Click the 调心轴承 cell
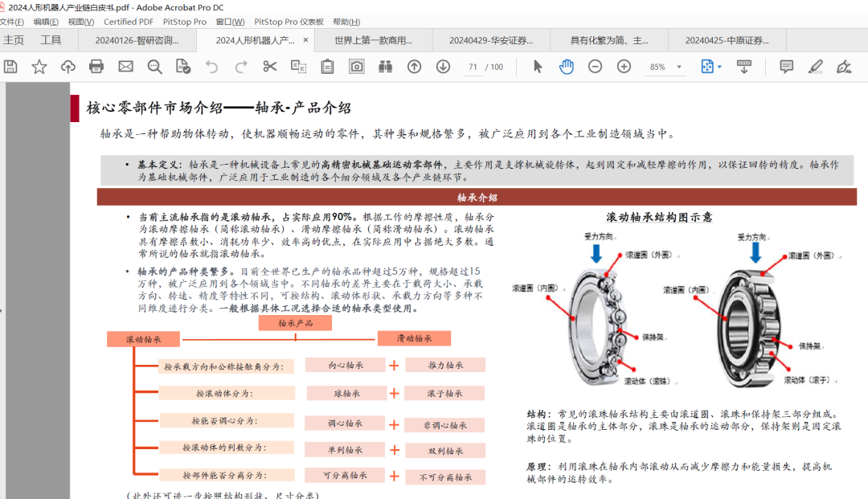 345,423
